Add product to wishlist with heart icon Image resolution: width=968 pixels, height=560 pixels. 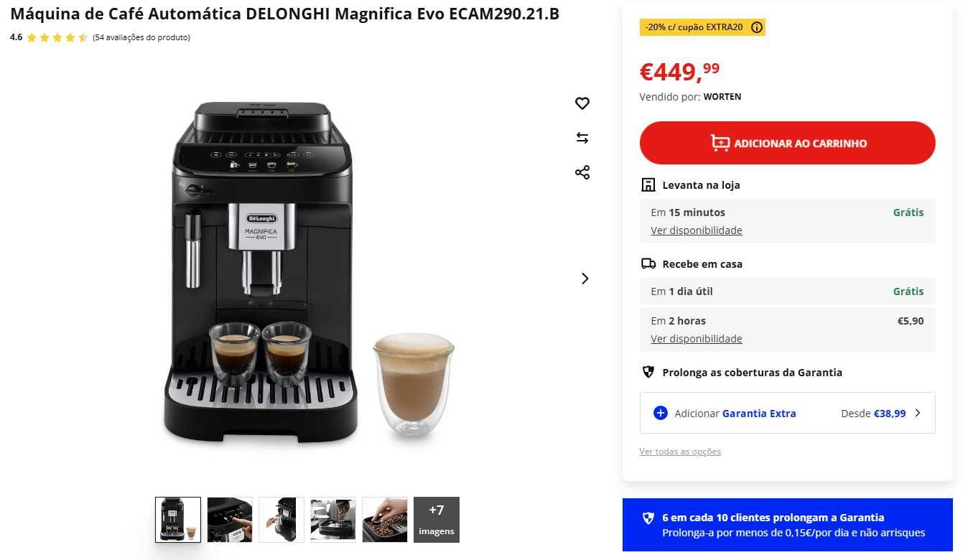click(582, 103)
